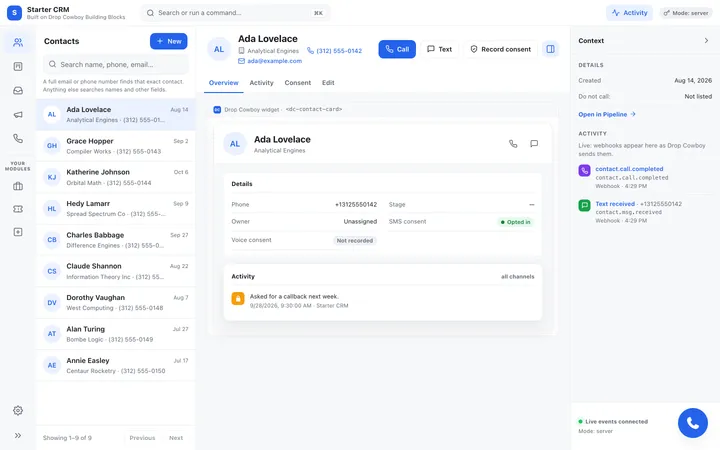Create a New contact
This screenshot has width=720, height=450.
169,41
